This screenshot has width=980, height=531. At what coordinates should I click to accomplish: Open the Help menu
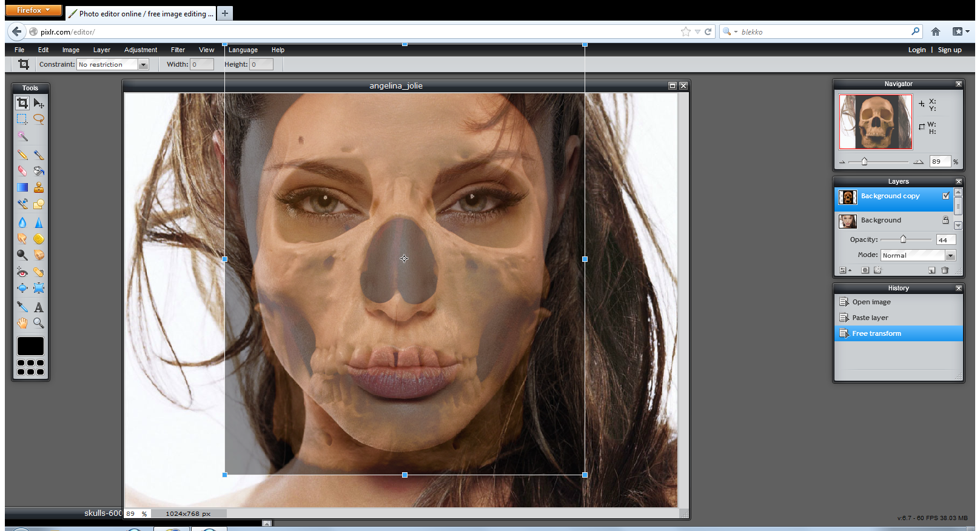pyautogui.click(x=278, y=50)
